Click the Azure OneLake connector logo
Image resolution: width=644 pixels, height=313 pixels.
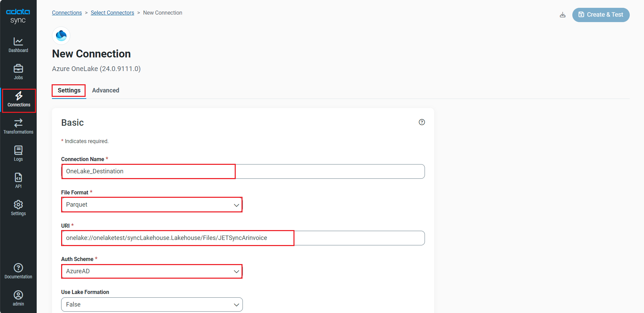61,36
